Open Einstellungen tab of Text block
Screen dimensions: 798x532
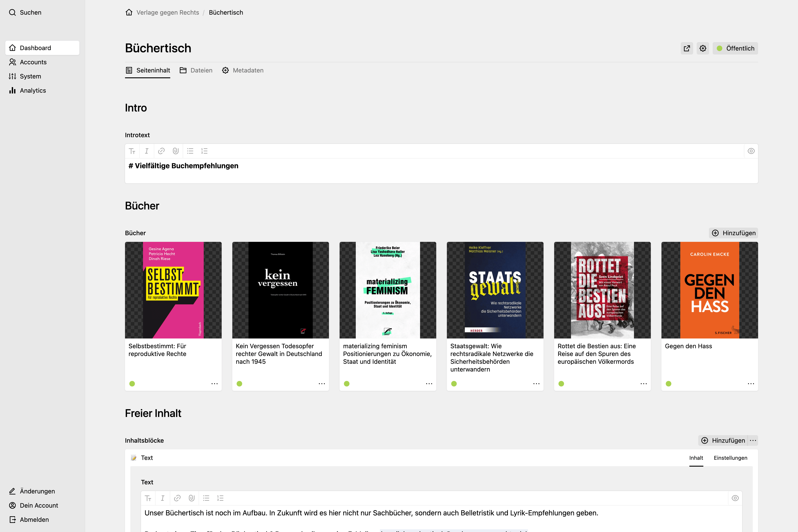(x=730, y=458)
